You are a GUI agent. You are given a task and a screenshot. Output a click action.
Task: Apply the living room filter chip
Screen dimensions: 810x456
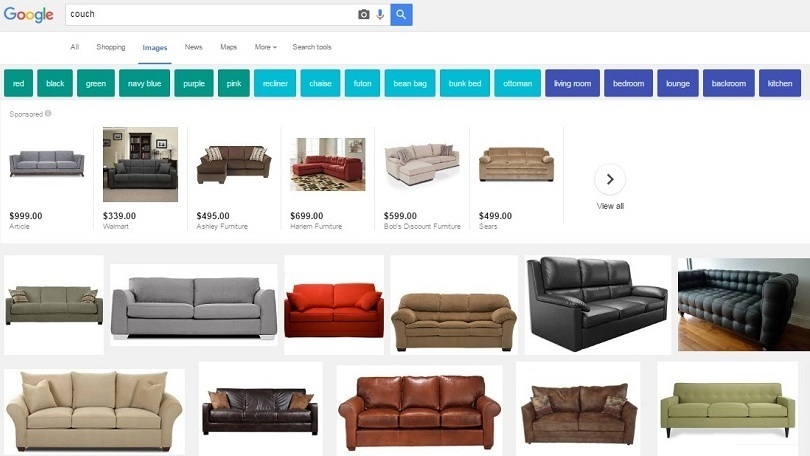click(x=572, y=83)
